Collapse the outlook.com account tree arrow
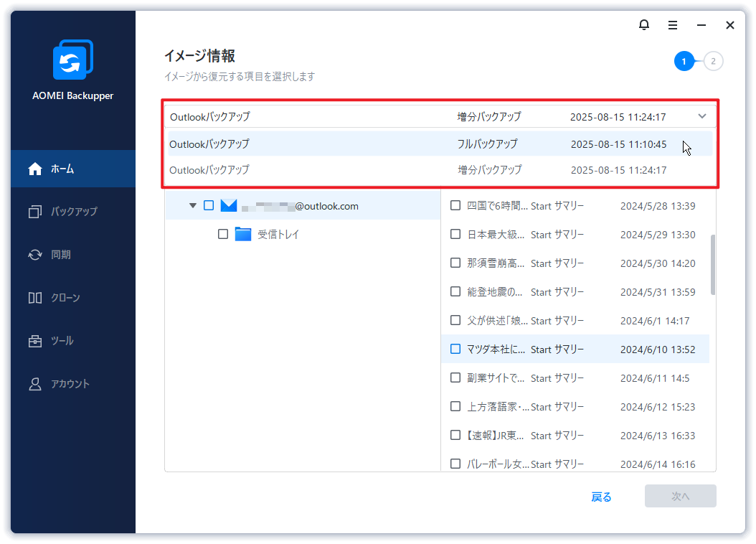Viewport: 756px width, 544px height. pyautogui.click(x=193, y=205)
